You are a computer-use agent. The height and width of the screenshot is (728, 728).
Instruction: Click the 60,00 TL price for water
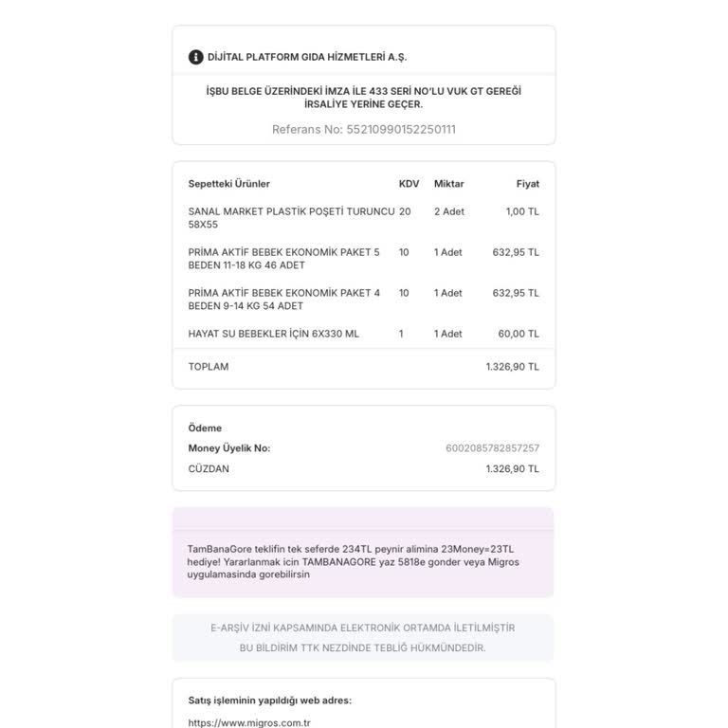pyautogui.click(x=519, y=334)
